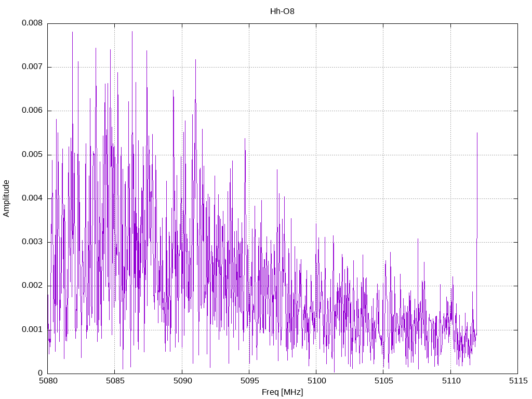Viewport: 532px width, 399px height.
Task: Click y-axis tick value 0
Action: click(x=41, y=373)
